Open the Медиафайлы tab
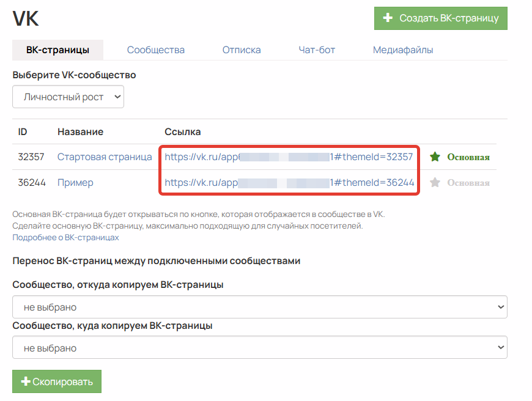Viewport: 532px width, 401px height. (403, 50)
